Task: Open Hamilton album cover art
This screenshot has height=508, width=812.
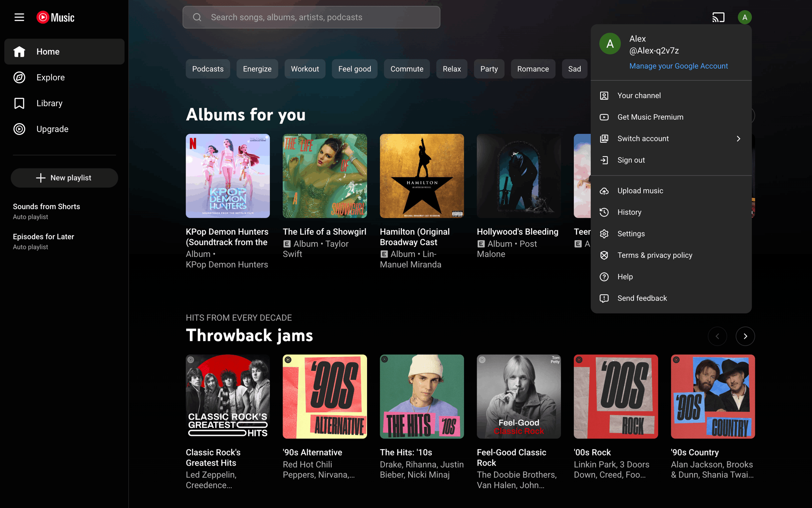Action: coord(422,176)
